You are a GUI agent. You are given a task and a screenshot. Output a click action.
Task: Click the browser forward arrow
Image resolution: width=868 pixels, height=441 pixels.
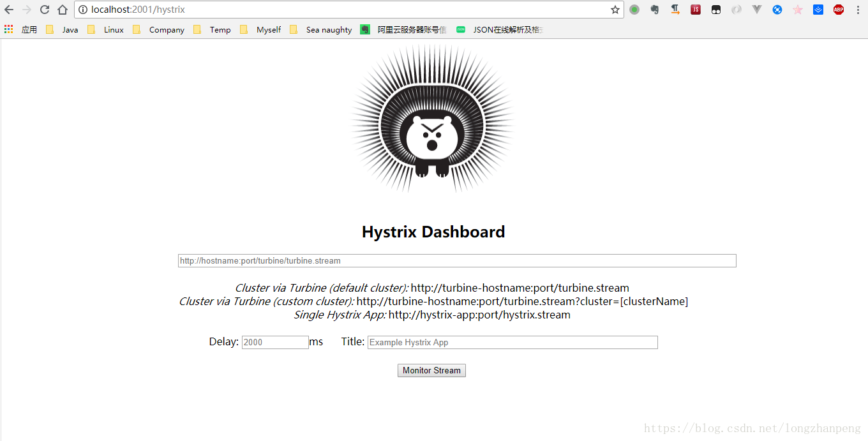27,10
